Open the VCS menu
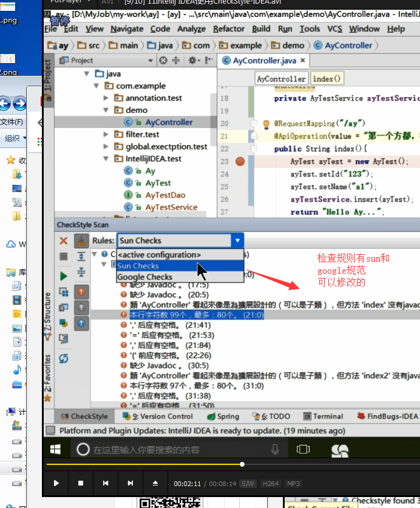This screenshot has height=508, width=420. tap(335, 29)
